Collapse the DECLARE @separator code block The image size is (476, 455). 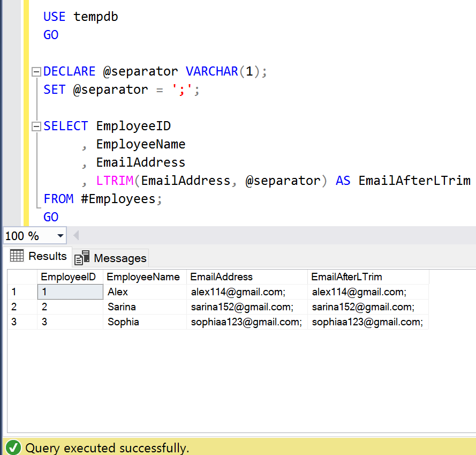(36, 72)
